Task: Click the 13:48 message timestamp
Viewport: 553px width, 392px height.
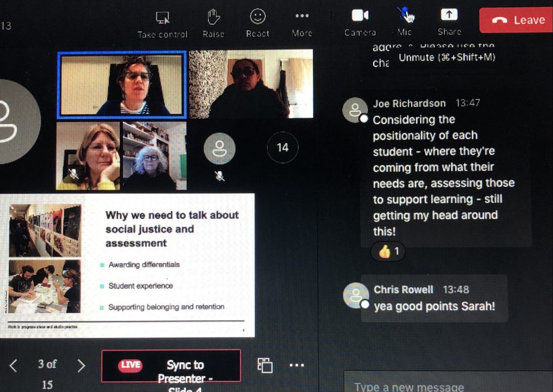Action: (x=456, y=290)
